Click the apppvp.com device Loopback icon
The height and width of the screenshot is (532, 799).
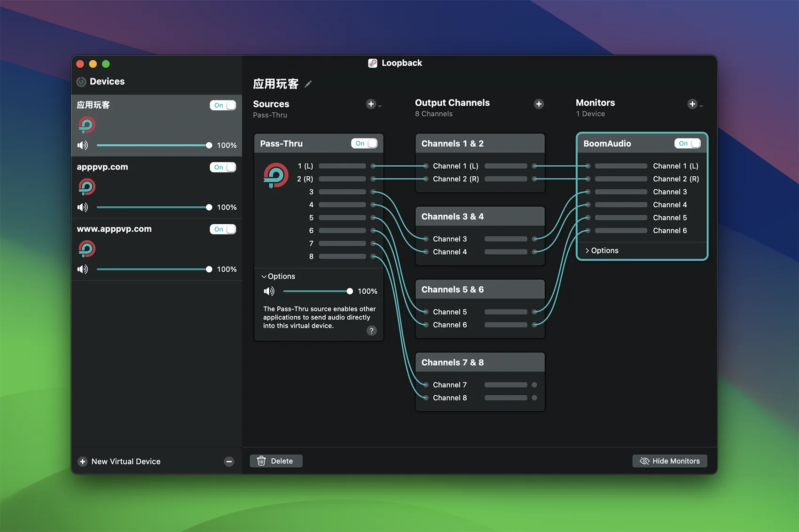pyautogui.click(x=87, y=187)
